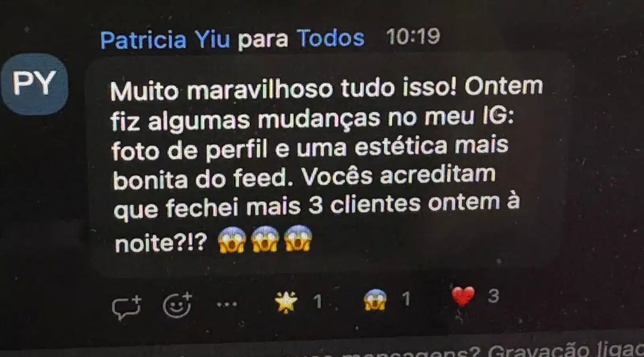The image size is (644, 357).
Task: Click middle screaming emoji inside the message
Action: click(265, 239)
